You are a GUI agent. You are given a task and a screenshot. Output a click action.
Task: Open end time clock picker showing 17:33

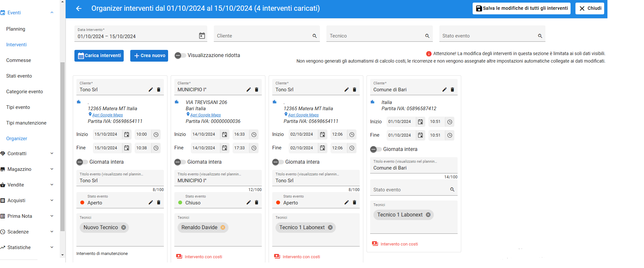tap(254, 148)
